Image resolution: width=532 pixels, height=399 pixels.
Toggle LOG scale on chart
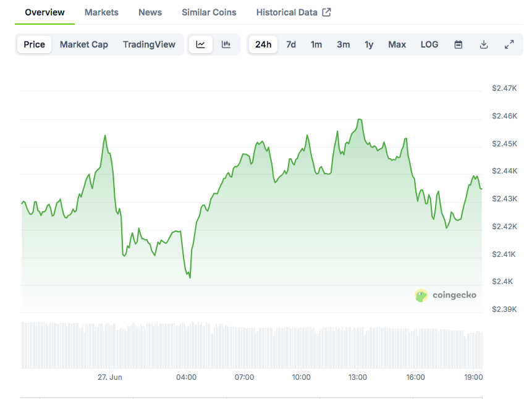(429, 44)
